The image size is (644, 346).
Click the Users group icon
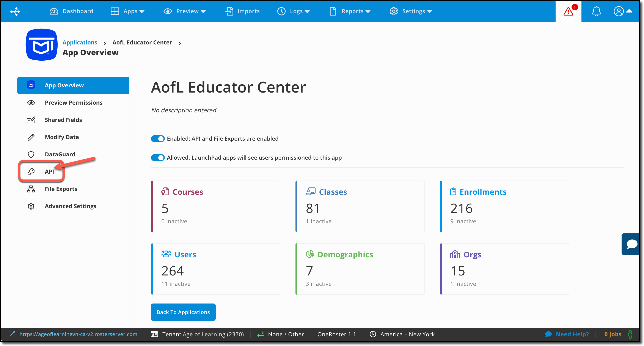click(166, 254)
